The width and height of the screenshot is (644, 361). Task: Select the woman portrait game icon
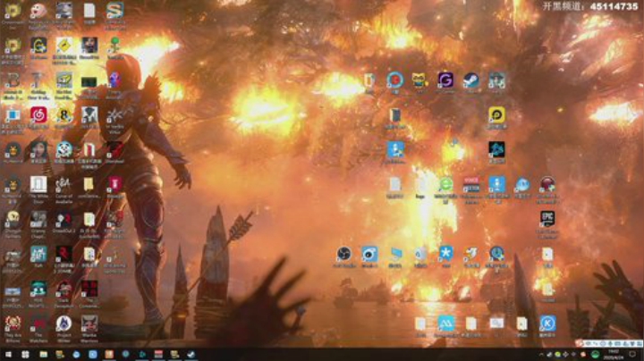[x=38, y=150]
